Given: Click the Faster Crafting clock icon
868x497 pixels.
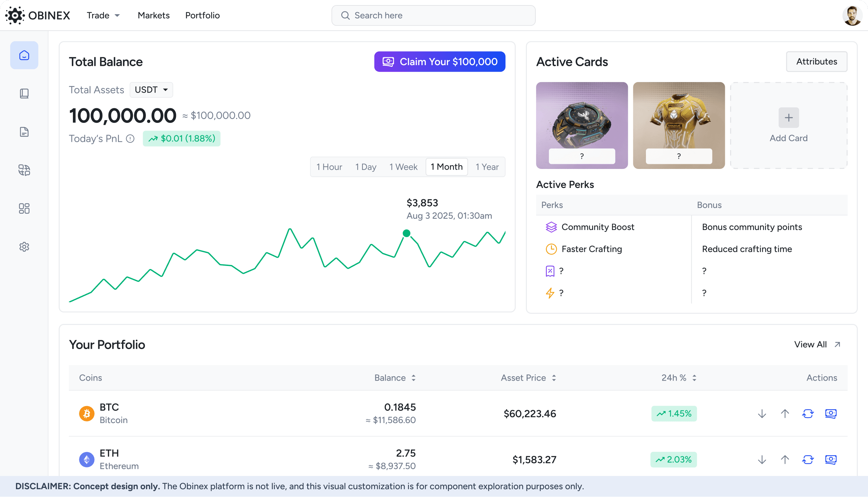Looking at the screenshot, I should (551, 249).
